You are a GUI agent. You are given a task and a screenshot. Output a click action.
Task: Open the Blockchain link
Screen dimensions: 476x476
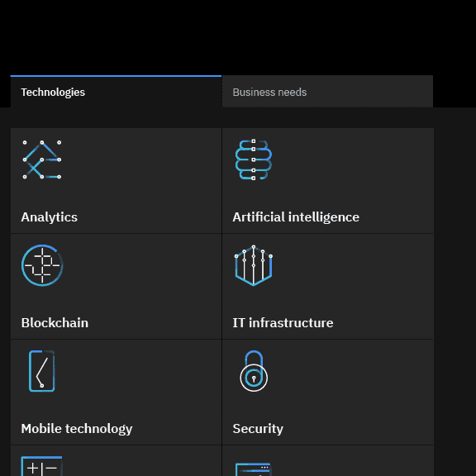pyautogui.click(x=55, y=323)
